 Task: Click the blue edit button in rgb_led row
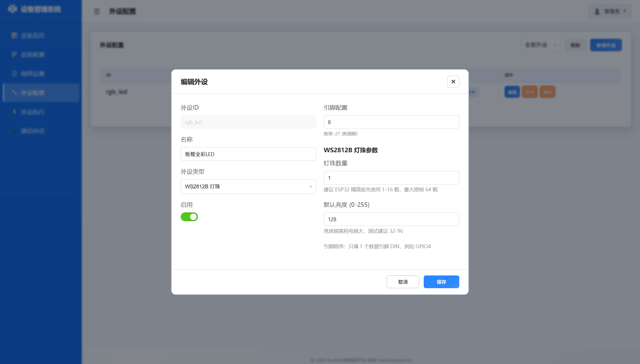(512, 92)
